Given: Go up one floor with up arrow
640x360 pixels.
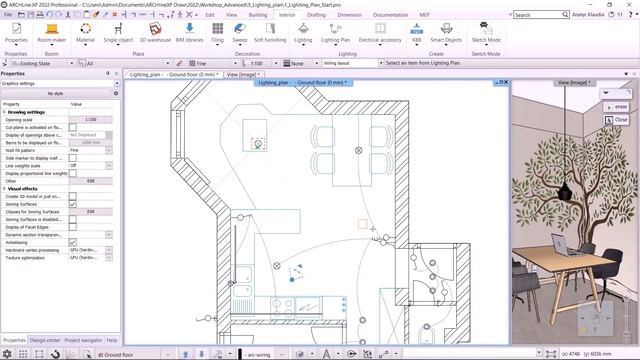Looking at the screenshot, I should click(x=186, y=354).
